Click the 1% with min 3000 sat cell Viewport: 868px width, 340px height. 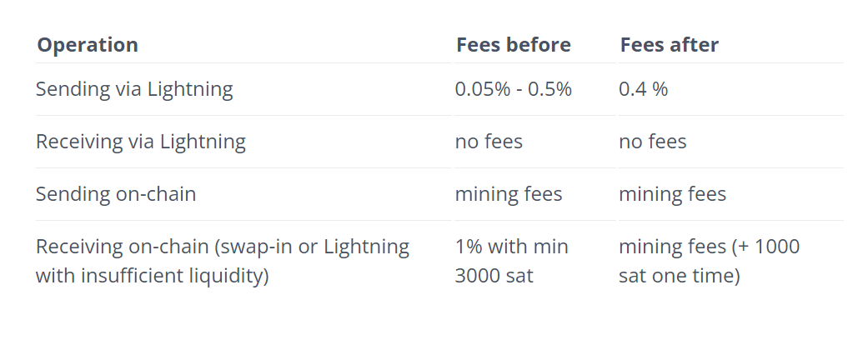pos(511,260)
